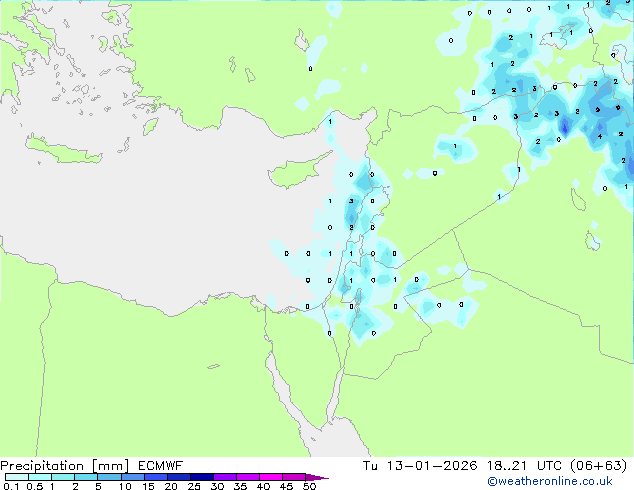Click the 25–30 mm dark navy swatch

point(201,477)
